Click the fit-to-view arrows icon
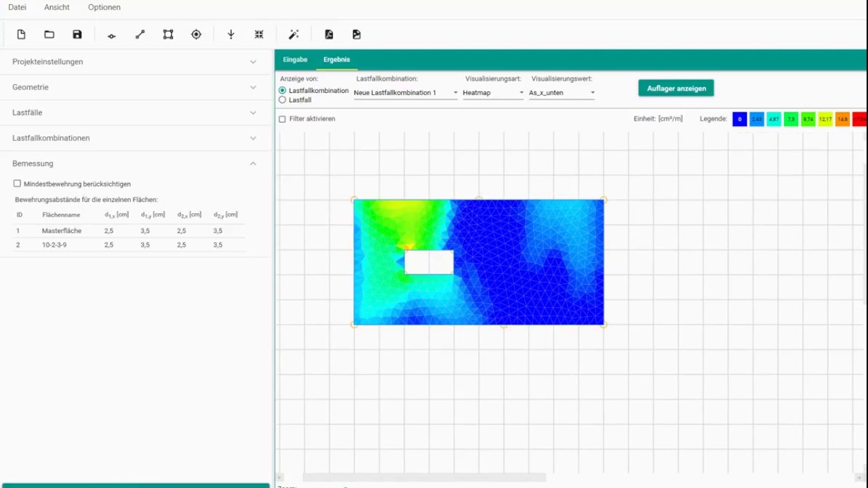The image size is (868, 488). 259,35
